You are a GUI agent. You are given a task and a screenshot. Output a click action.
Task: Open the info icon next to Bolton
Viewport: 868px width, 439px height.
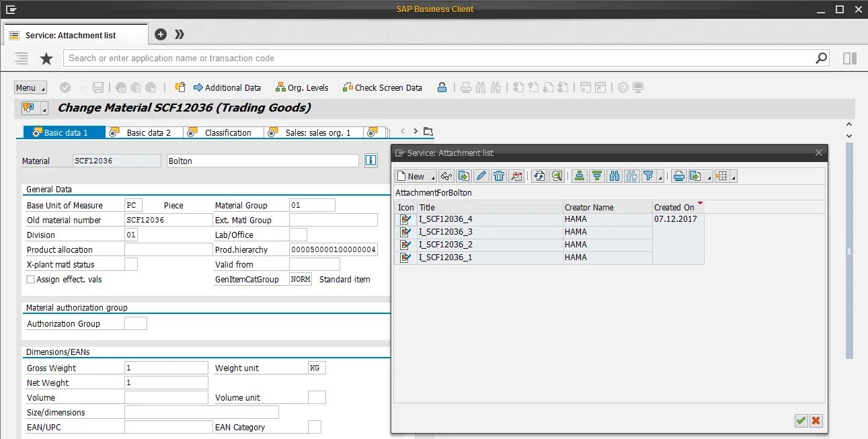370,160
